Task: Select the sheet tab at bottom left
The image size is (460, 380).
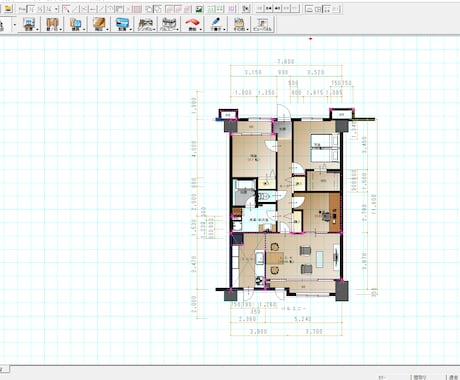Action: point(4,369)
